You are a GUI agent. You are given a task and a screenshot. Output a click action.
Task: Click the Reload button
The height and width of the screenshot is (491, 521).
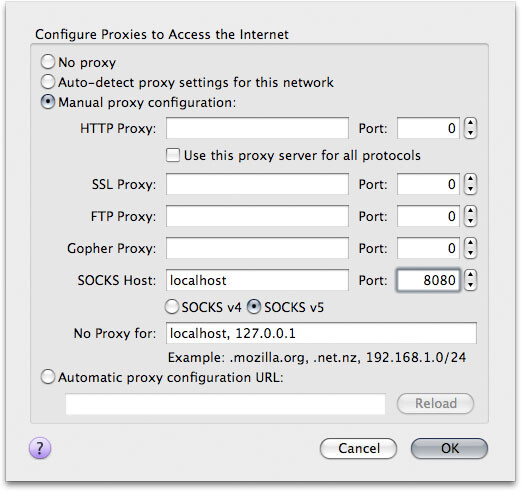pyautogui.click(x=435, y=403)
